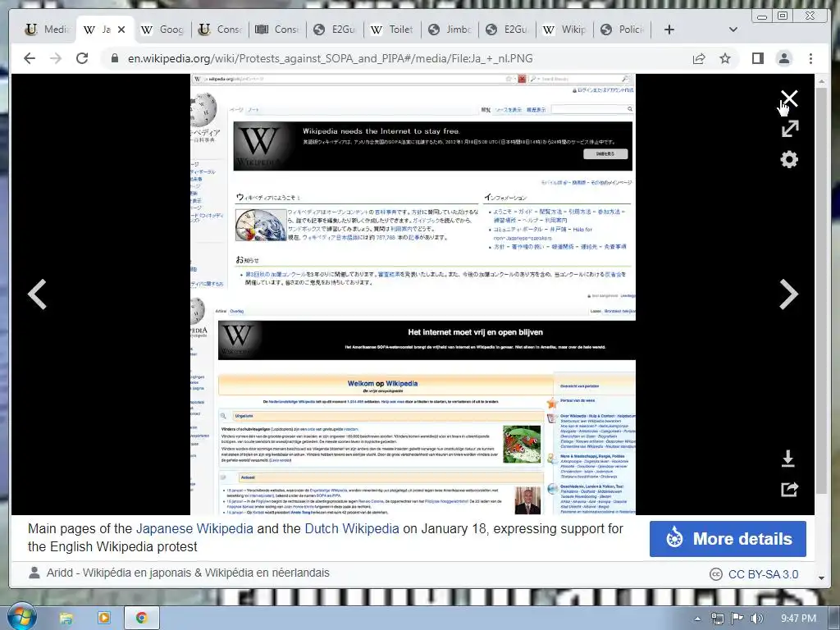The width and height of the screenshot is (840, 630).
Task: Click the More details button
Action: 728,538
